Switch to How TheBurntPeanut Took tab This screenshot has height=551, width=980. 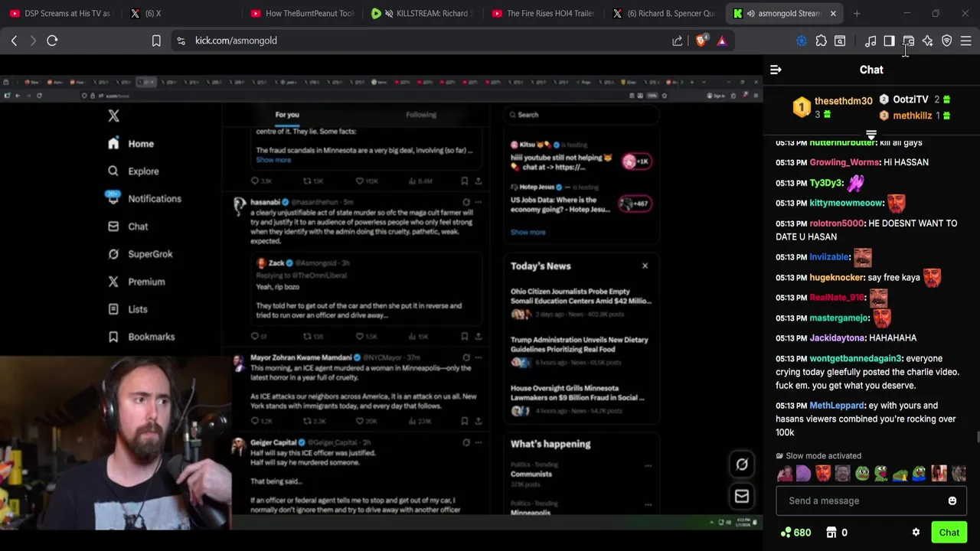tap(302, 13)
